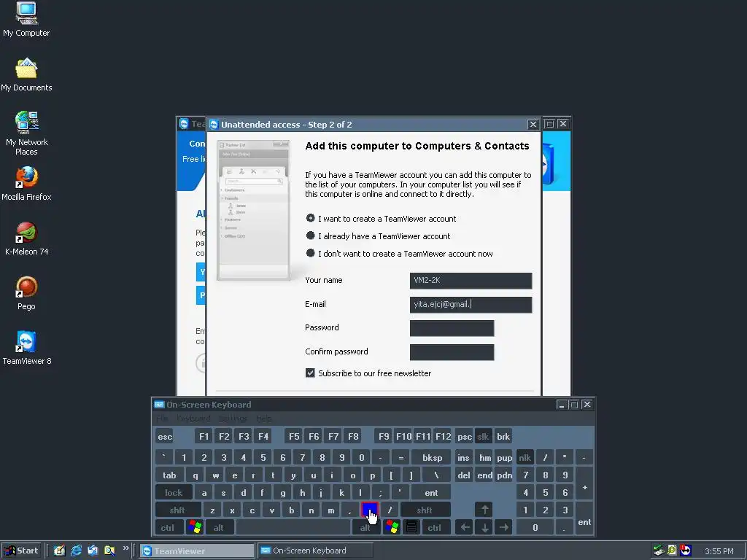Toggle the lock key on the on-screen keyboard
Image resolution: width=747 pixels, height=560 pixels.
pyautogui.click(x=174, y=493)
